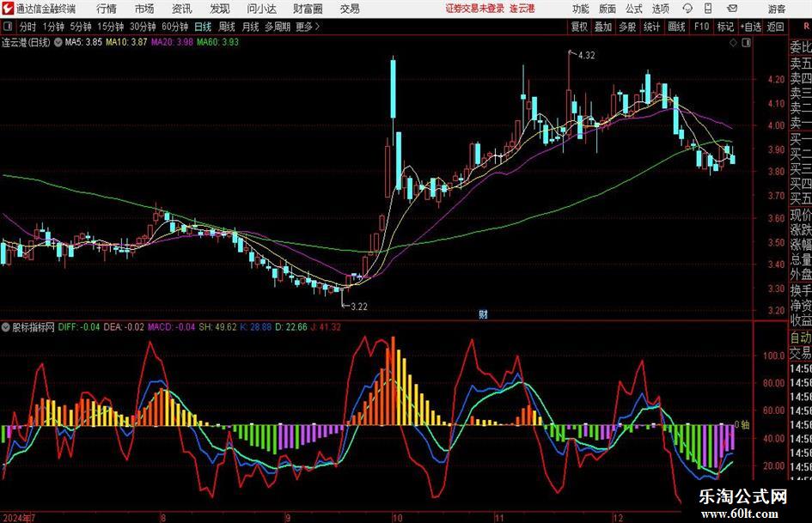Click the SH: 49.62 indicator value

(x=217, y=327)
